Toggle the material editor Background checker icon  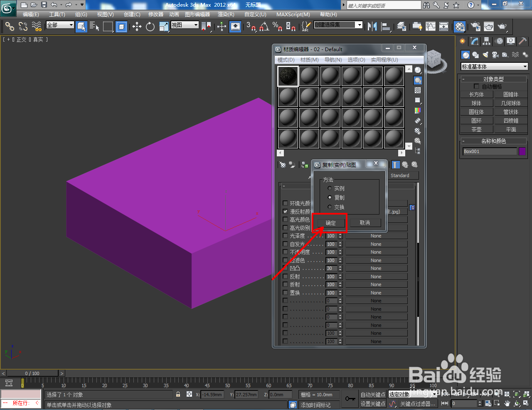pos(418,90)
